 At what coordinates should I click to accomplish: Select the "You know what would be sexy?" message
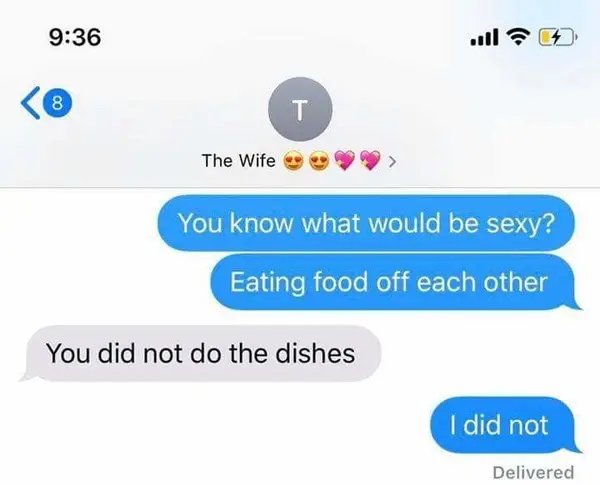point(366,223)
